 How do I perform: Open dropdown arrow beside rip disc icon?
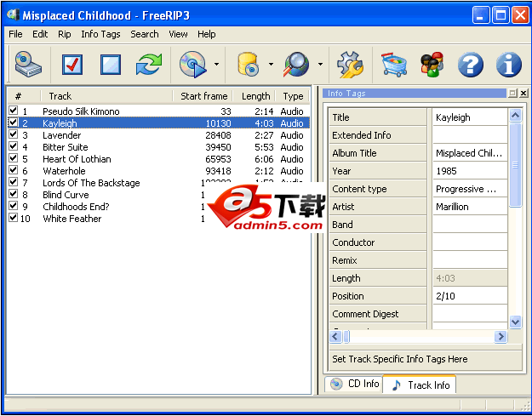click(x=216, y=64)
